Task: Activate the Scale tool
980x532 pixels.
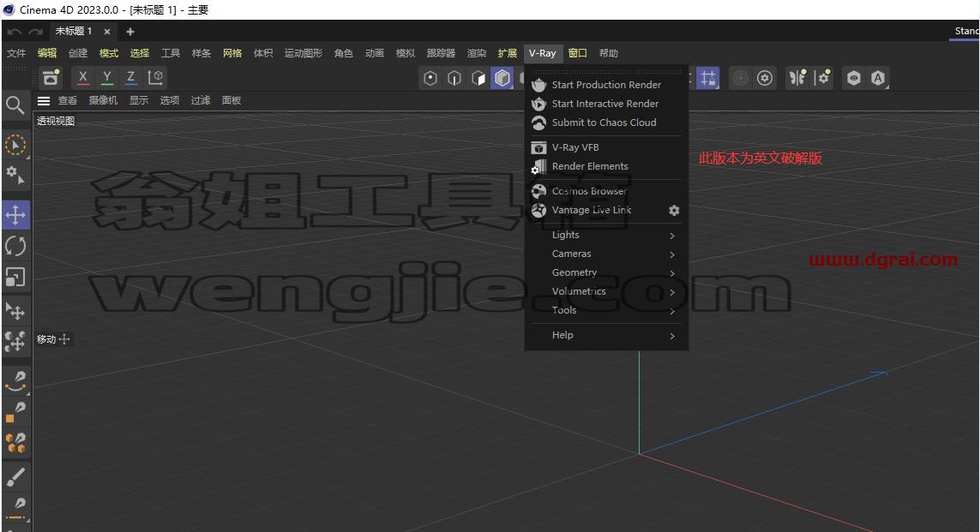Action: [x=15, y=277]
